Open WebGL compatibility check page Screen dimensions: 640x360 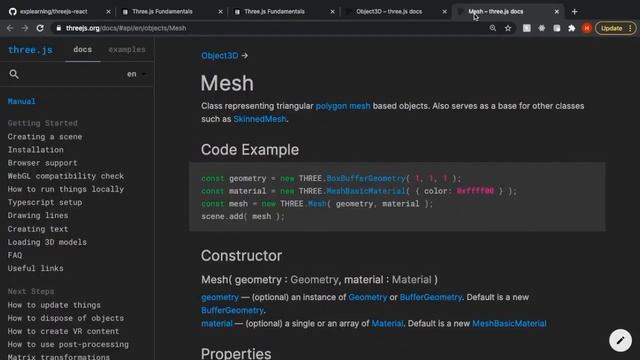point(65,176)
